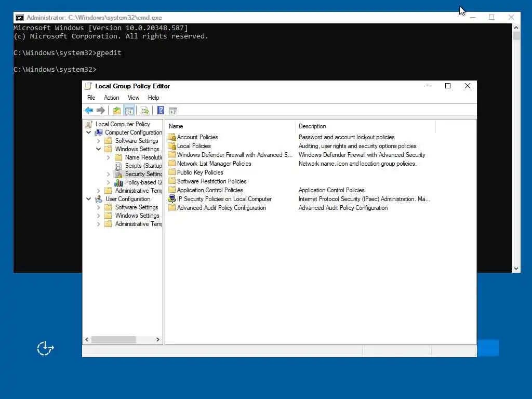This screenshot has width=532, height=399.
Task: Open the Help menu
Action: click(x=153, y=98)
